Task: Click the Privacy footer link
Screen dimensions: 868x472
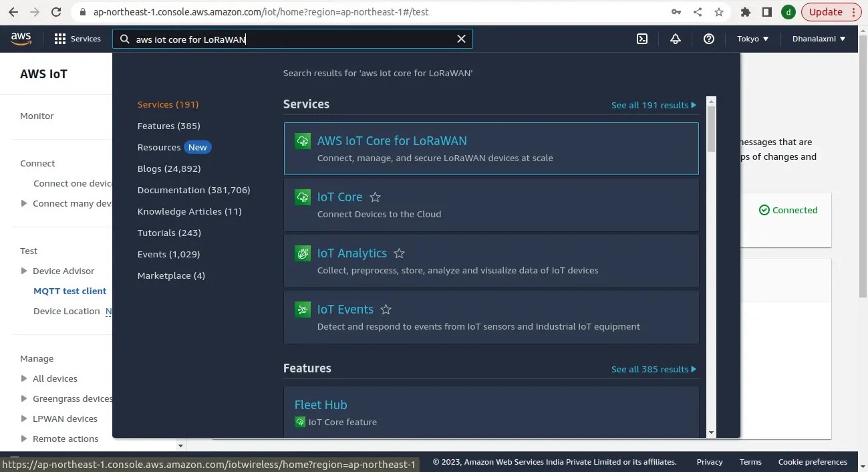Action: pyautogui.click(x=710, y=461)
